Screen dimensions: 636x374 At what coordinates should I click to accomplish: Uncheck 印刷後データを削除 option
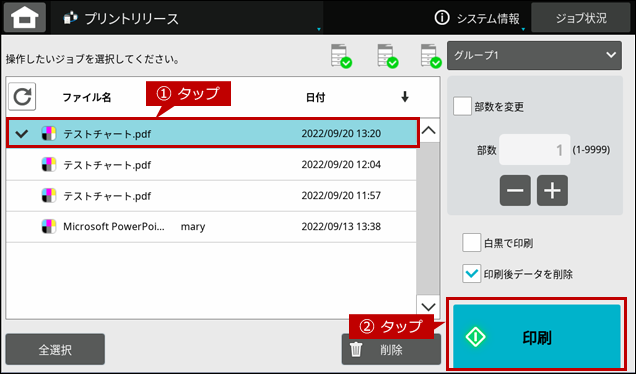click(x=471, y=273)
